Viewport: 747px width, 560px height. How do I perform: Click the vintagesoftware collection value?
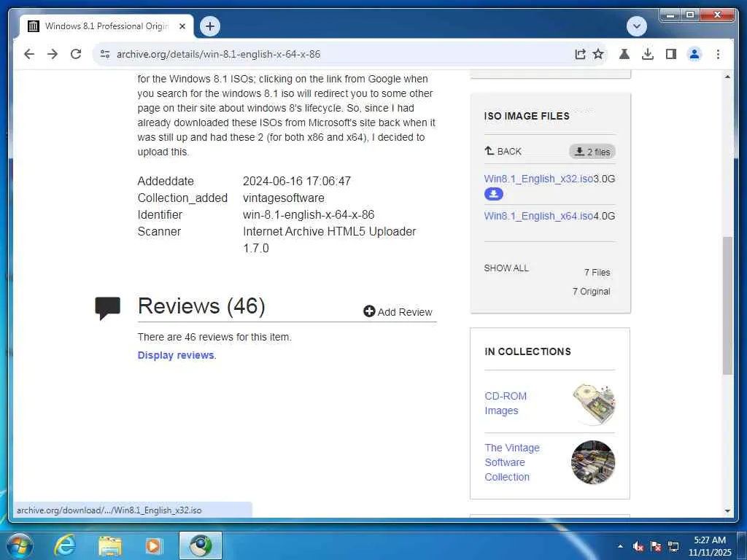pos(284,198)
